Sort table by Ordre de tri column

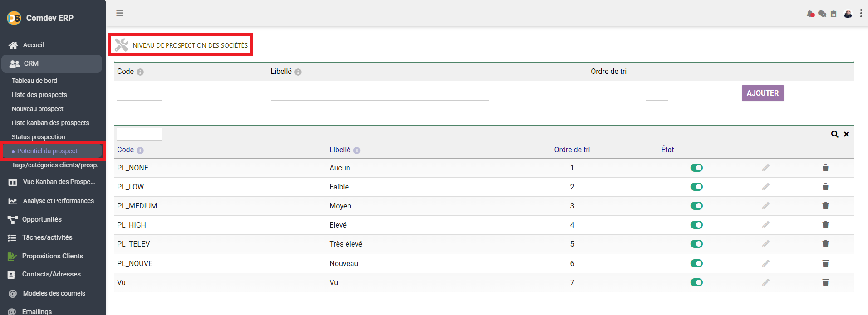tap(572, 150)
